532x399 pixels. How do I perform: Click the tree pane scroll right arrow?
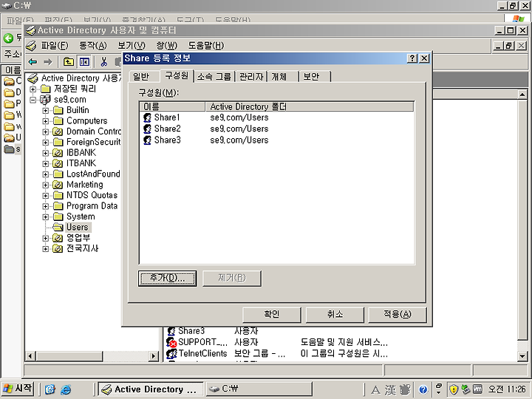pyautogui.click(x=154, y=356)
